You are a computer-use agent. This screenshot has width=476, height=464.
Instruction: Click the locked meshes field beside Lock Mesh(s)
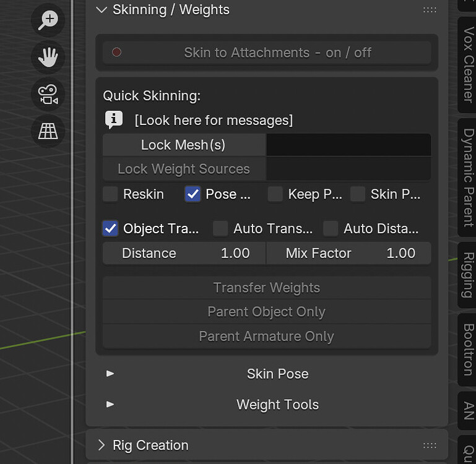[x=349, y=145]
